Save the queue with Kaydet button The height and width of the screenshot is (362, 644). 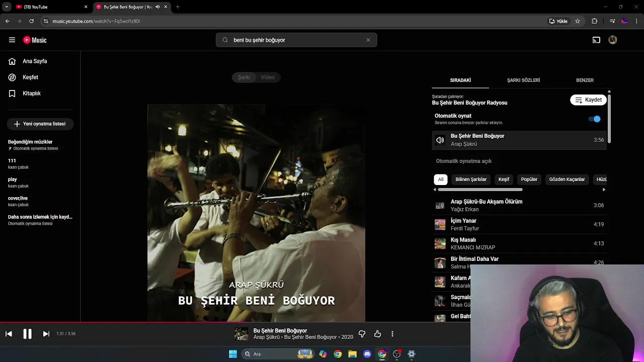588,100
